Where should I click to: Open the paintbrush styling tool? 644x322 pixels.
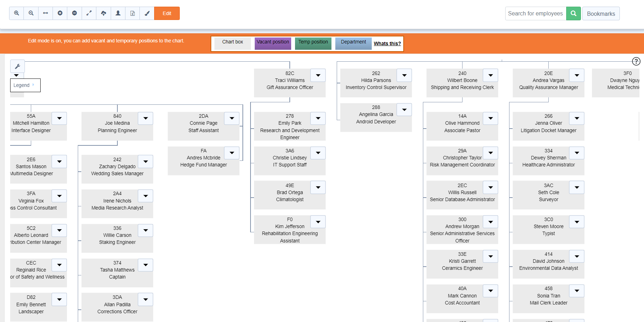147,13
